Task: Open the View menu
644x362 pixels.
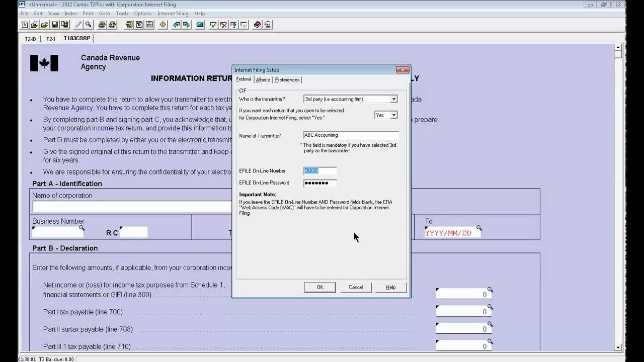Action: 53,14
